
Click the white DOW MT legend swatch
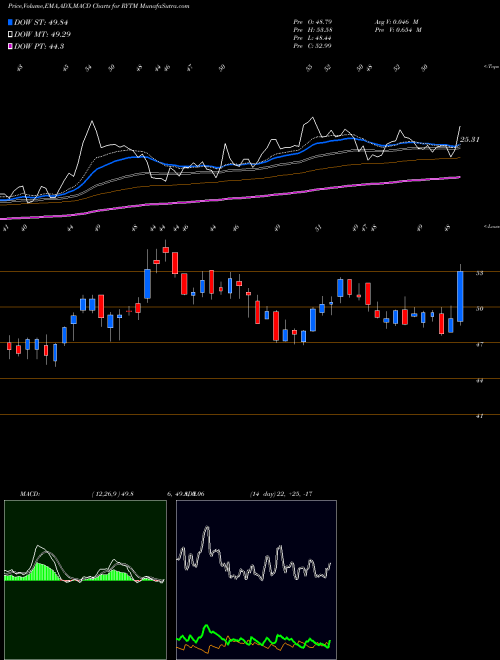(10, 35)
